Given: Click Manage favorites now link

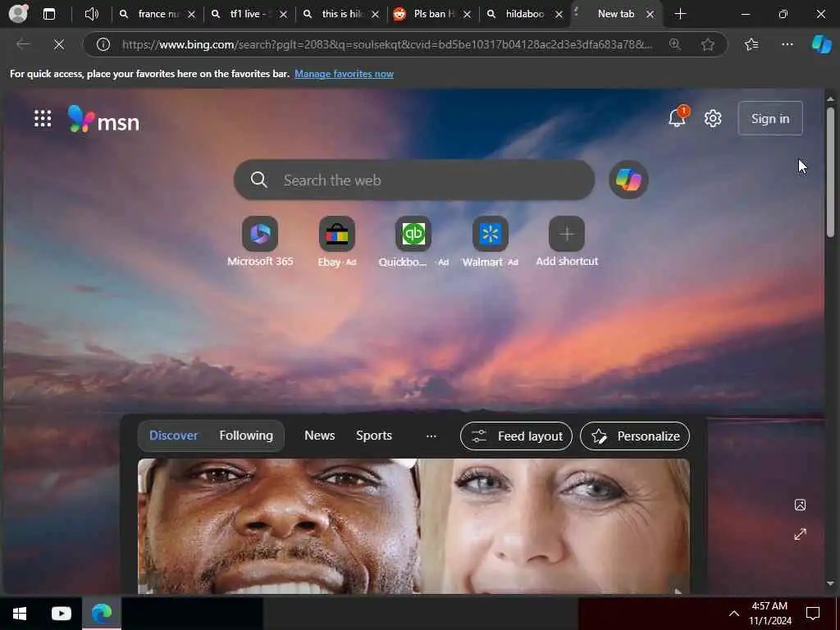Looking at the screenshot, I should 344,74.
